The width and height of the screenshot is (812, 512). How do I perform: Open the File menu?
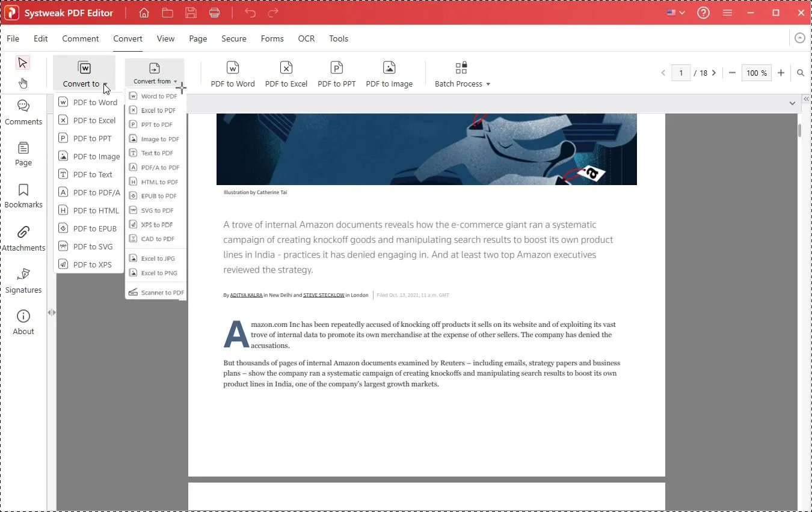13,38
